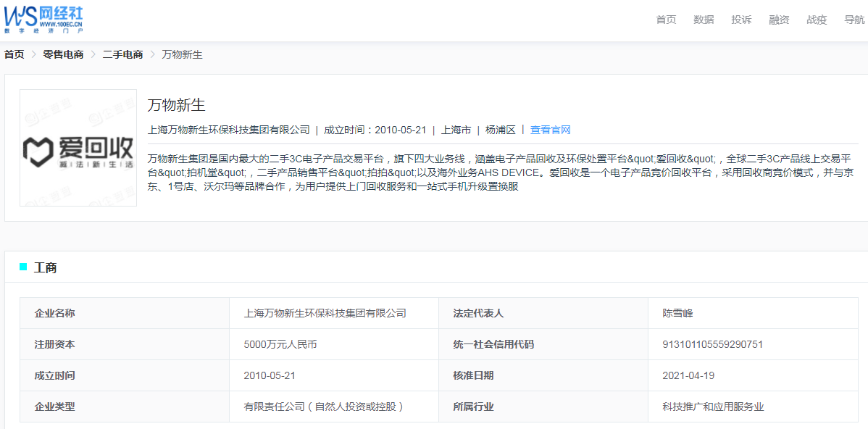Click the 工商 section heading
The height and width of the screenshot is (429, 868).
coord(46,268)
